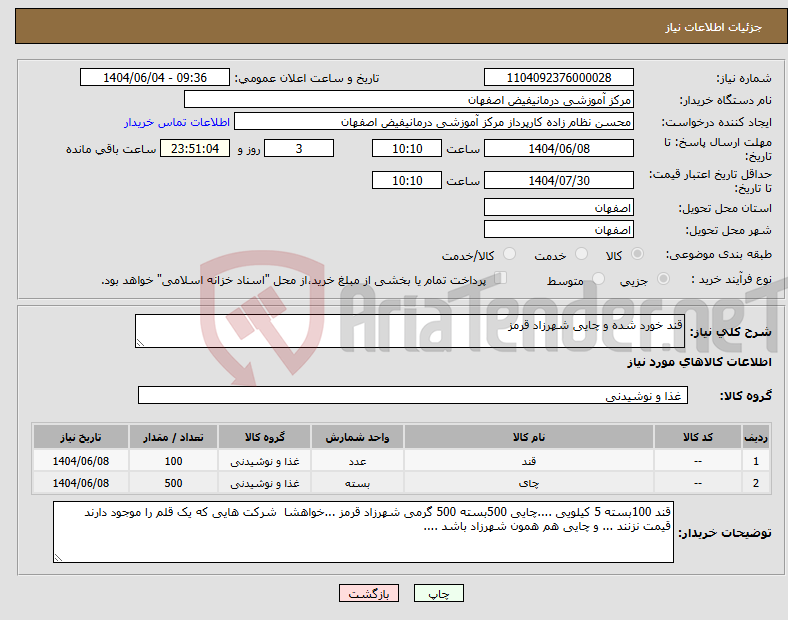Open اطلاعات تماس خریدار link
The height and width of the screenshot is (620, 788).
(x=177, y=122)
